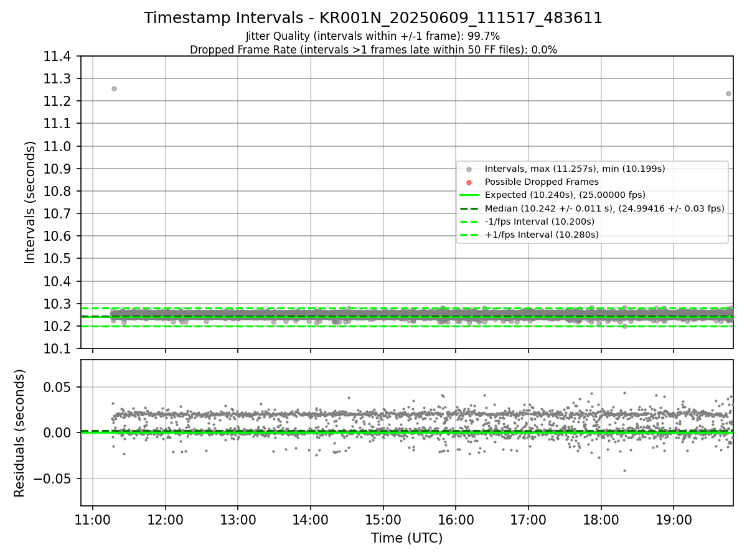The image size is (747, 560).
Task: Click legend entry 'Possible Dropped Frames'
Action: (542, 182)
